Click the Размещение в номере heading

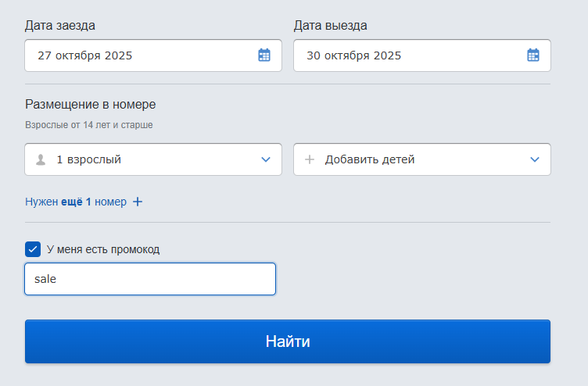91,104
